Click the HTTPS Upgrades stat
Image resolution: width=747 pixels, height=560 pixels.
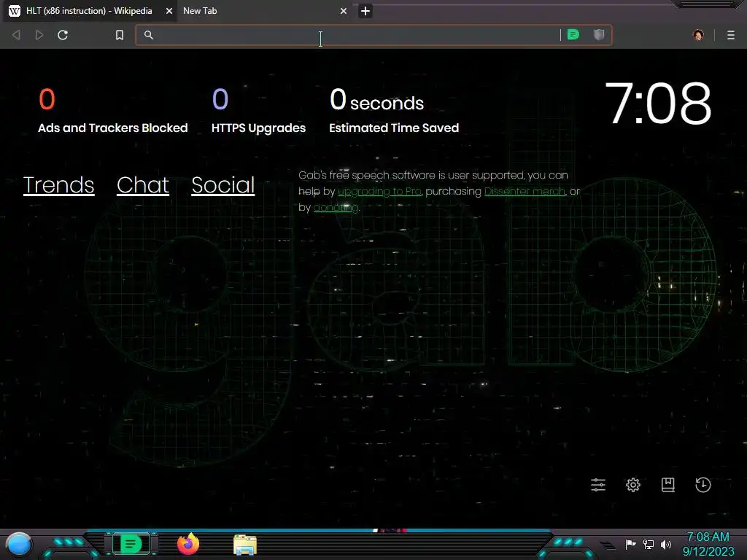click(258, 111)
